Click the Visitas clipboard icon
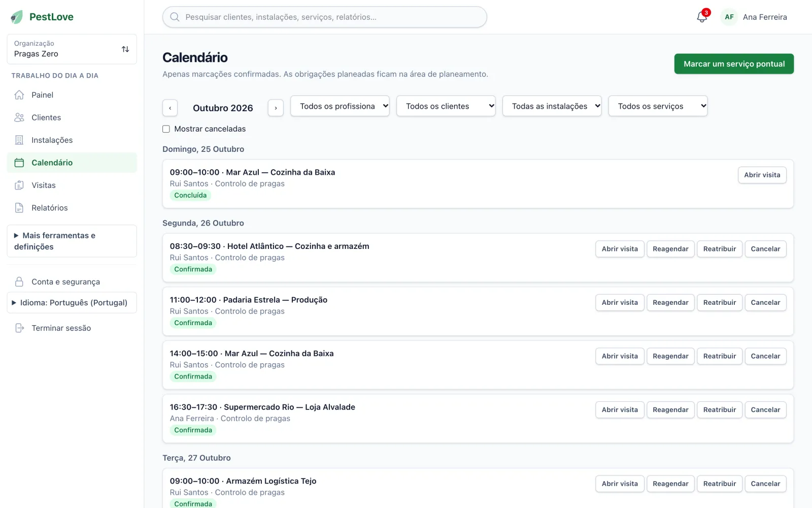This screenshot has width=812, height=508. point(19,185)
